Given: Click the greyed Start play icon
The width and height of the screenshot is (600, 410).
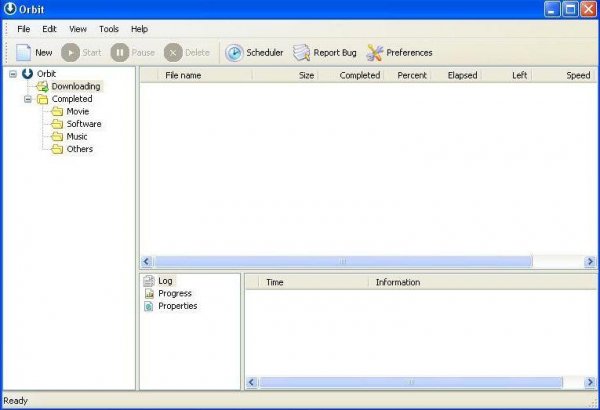Looking at the screenshot, I should coord(70,52).
